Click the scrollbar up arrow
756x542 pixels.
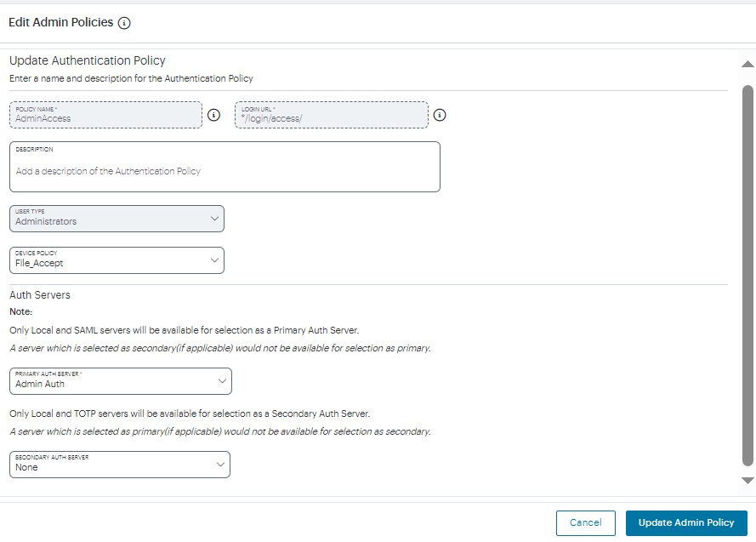[x=747, y=65]
